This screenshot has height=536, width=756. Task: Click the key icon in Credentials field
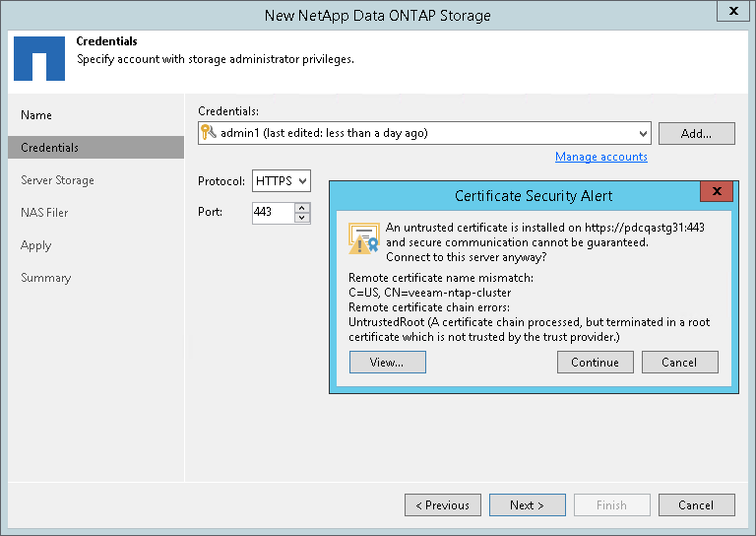pos(209,133)
